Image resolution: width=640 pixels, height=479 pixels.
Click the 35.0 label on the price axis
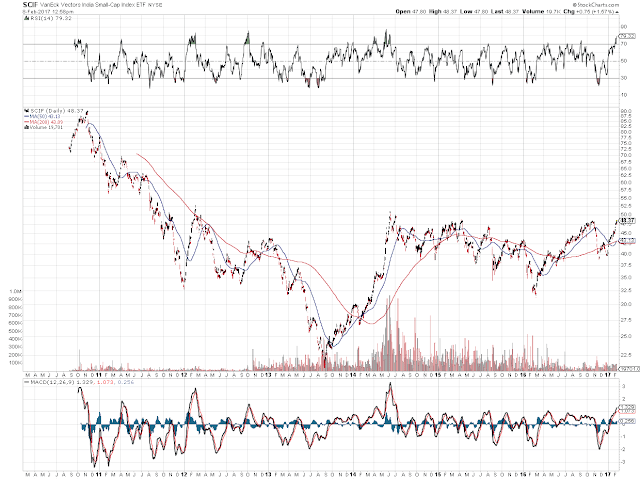(x=626, y=277)
